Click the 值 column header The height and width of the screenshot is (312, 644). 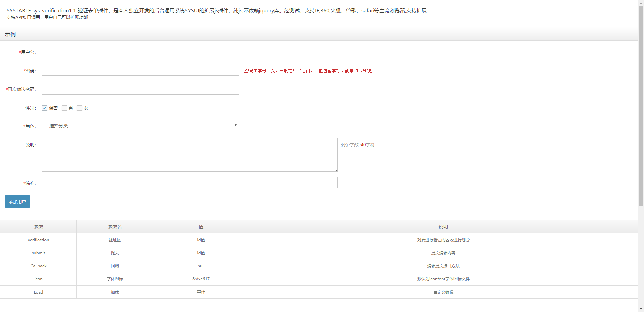[201, 227]
